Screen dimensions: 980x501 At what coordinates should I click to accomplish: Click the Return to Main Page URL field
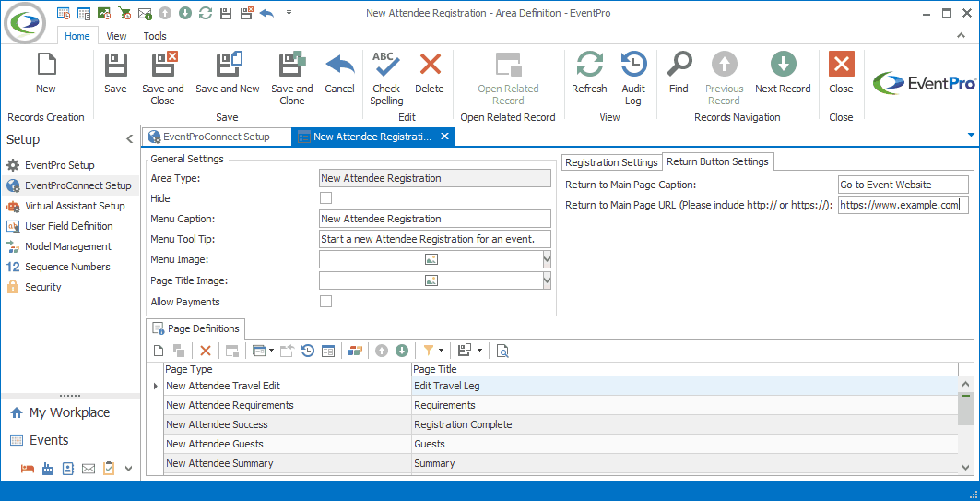coord(903,205)
